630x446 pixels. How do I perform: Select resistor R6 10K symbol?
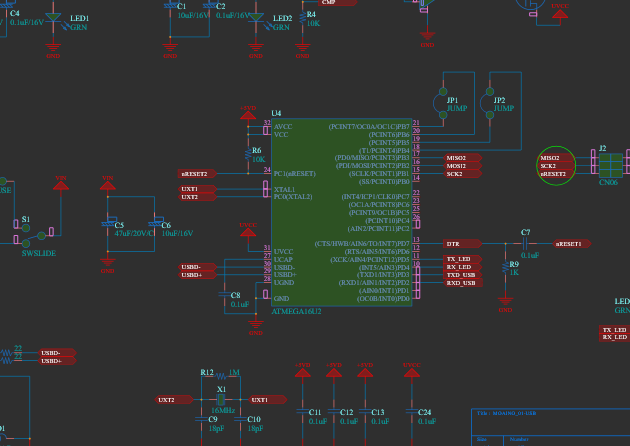click(x=248, y=155)
